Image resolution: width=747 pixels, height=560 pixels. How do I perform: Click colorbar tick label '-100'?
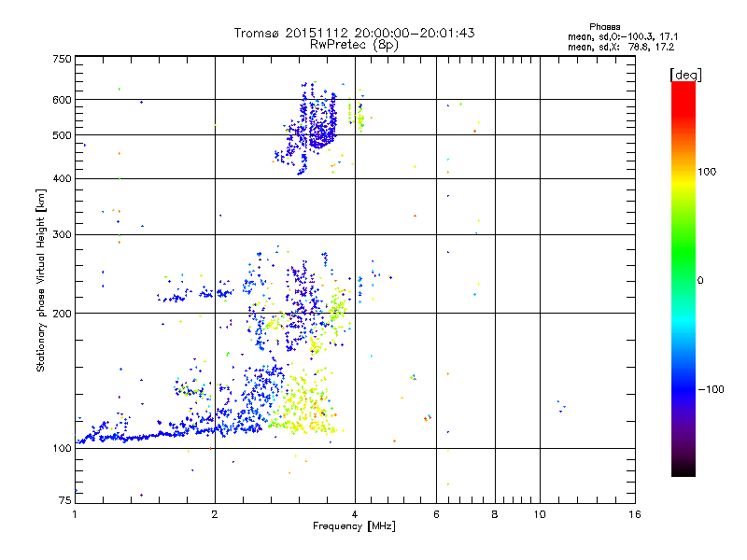(x=711, y=389)
